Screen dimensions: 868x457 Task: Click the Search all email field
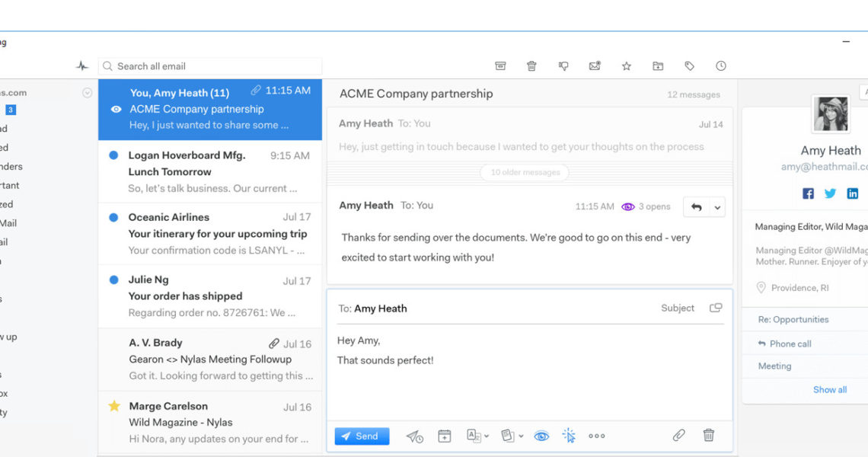[213, 66]
